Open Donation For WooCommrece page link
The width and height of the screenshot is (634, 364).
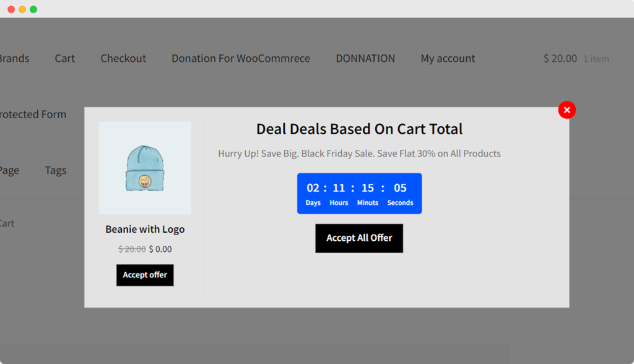[241, 58]
